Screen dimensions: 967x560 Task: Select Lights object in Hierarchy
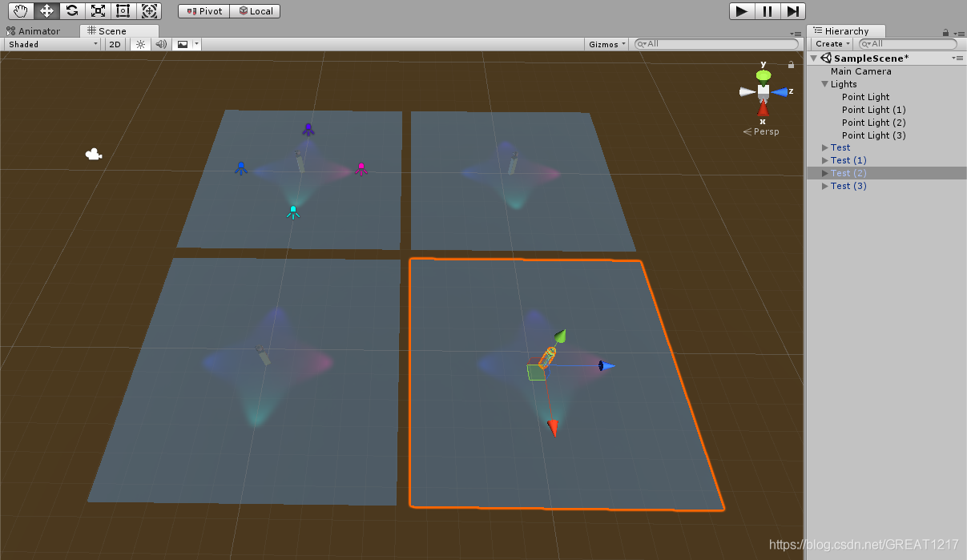[x=844, y=84]
